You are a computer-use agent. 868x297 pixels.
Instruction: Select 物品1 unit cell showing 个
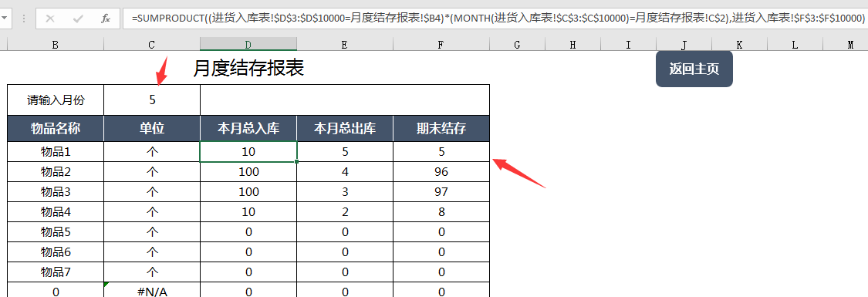[152, 151]
